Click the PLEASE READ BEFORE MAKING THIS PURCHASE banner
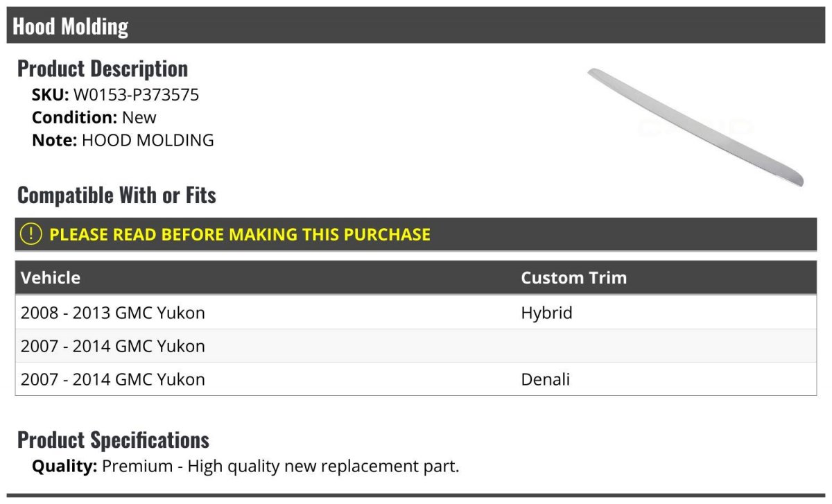Screen dimensions: 832x504 240,234
